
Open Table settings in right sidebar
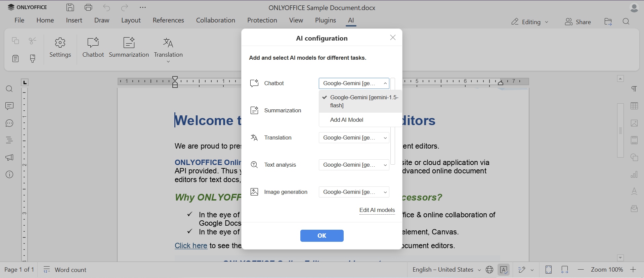(x=634, y=106)
